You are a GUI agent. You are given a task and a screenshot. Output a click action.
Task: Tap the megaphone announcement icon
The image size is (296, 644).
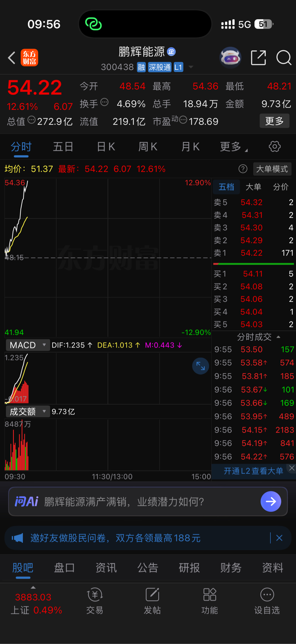coord(17,538)
